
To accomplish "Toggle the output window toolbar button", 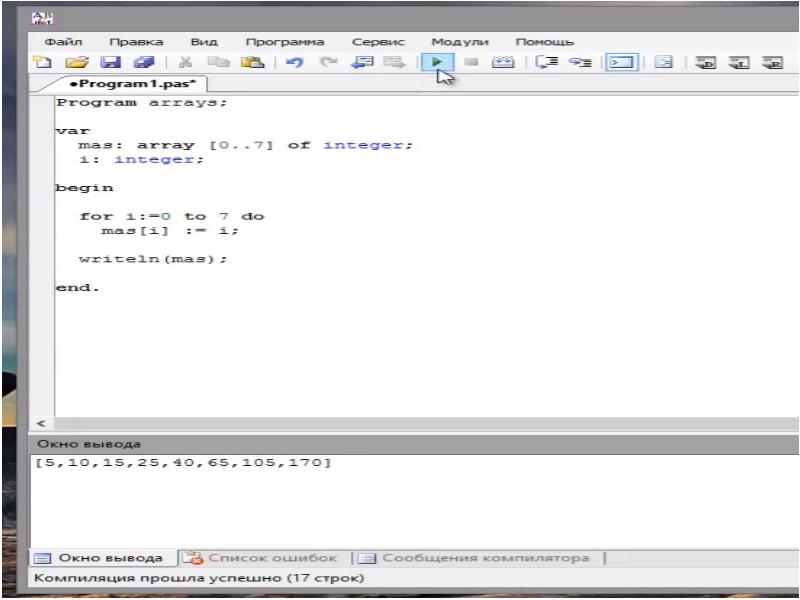I will [622, 62].
